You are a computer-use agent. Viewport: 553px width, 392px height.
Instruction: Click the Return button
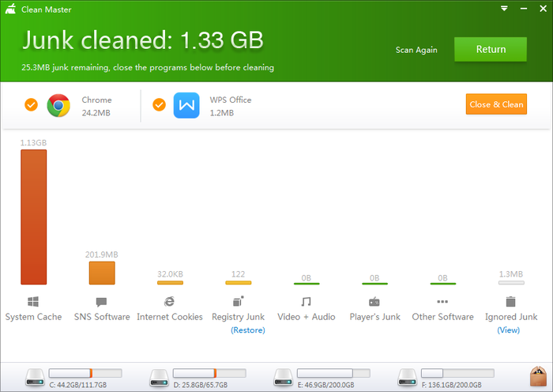point(491,49)
